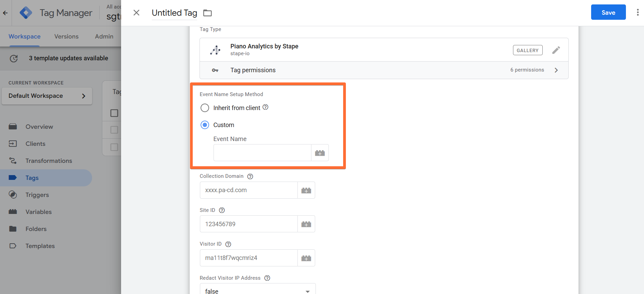Open Triggers in the sidebar
644x294 pixels.
click(x=46, y=195)
